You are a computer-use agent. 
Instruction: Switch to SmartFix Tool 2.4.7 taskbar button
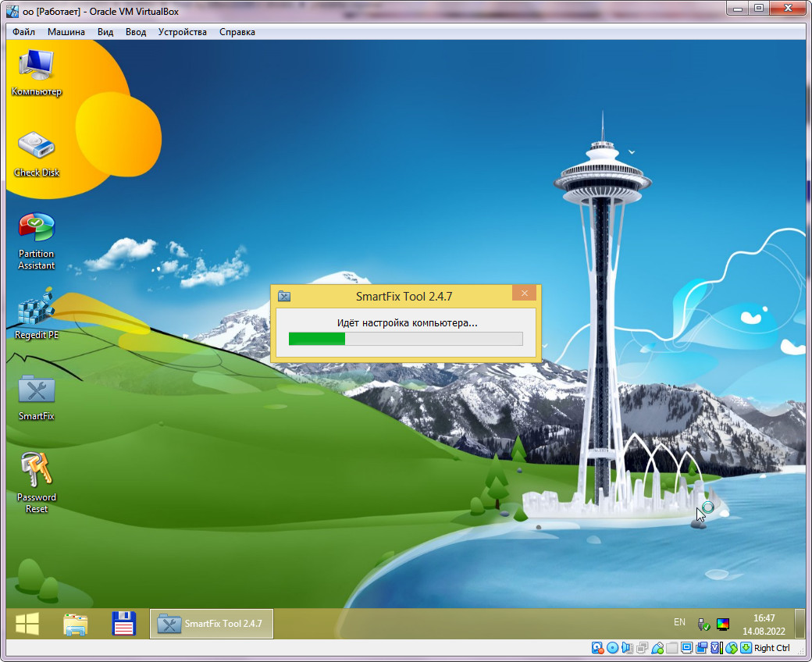(x=212, y=624)
